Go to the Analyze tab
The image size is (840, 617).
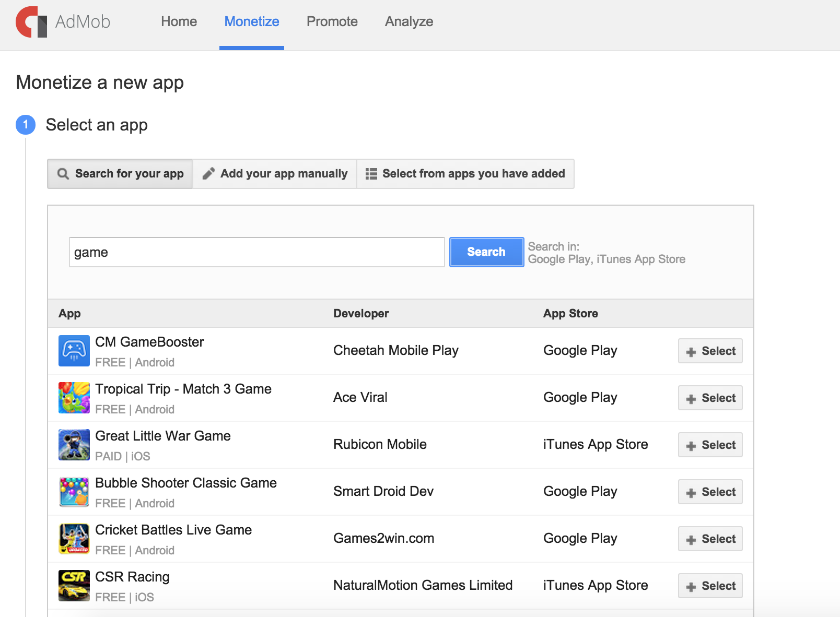tap(409, 22)
